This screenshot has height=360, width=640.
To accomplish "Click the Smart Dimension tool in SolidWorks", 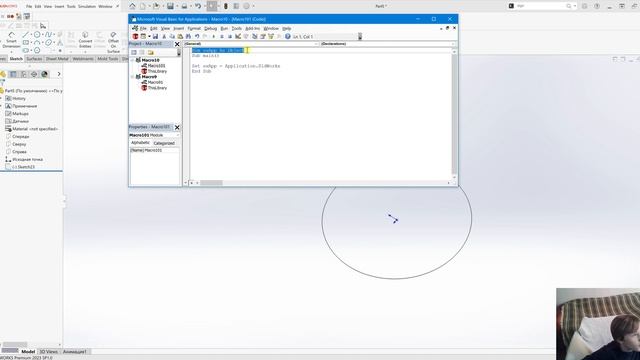I will pyautogui.click(x=11, y=40).
